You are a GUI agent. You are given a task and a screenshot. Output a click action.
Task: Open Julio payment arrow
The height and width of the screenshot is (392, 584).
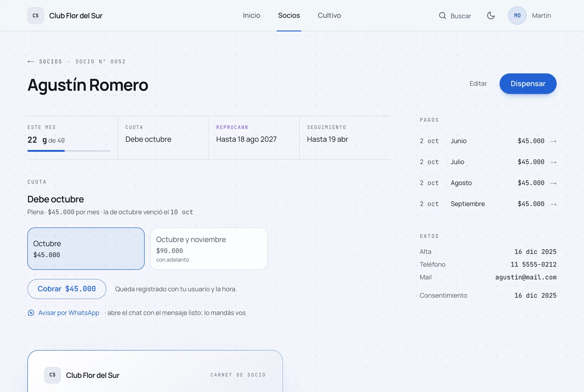click(553, 162)
